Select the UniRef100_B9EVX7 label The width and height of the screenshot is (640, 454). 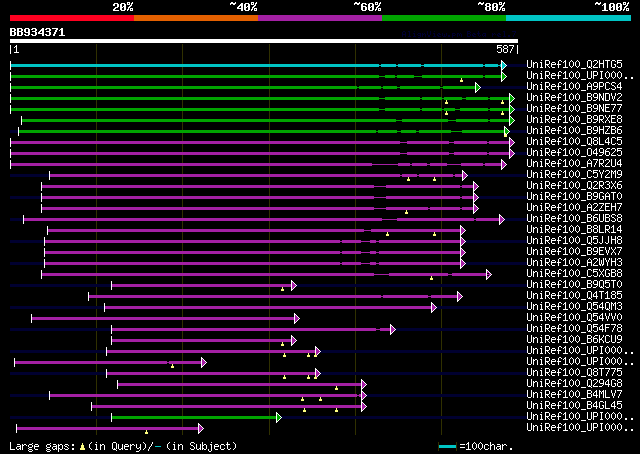[574, 252]
